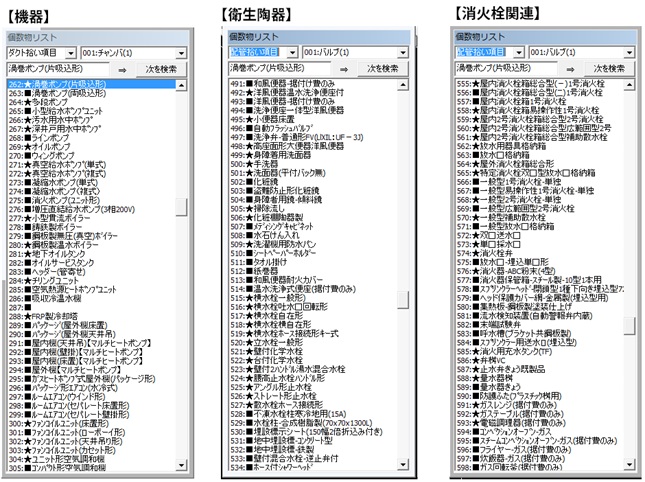Select row 270:■ウィングポンプ

pos(91,156)
